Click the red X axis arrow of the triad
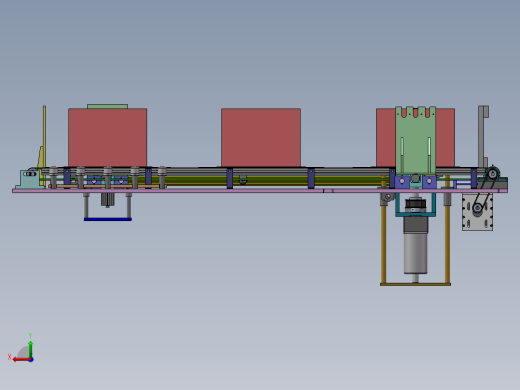The height and width of the screenshot is (390, 520). coord(21,360)
